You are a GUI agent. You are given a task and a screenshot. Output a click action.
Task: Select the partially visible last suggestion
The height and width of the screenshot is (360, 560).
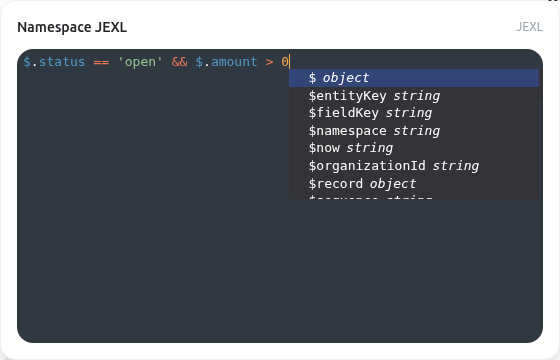pyautogui.click(x=414, y=196)
